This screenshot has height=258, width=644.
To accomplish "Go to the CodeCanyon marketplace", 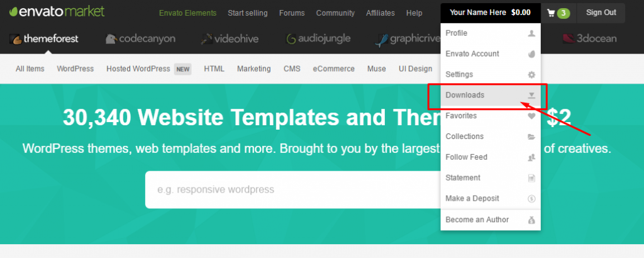I will click(x=140, y=39).
